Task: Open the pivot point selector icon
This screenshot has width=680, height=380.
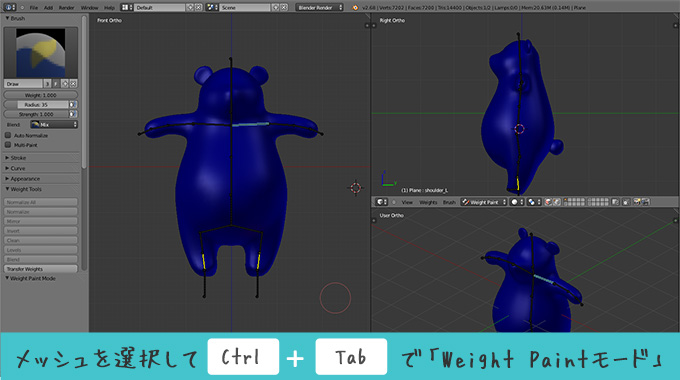Action: (x=533, y=202)
